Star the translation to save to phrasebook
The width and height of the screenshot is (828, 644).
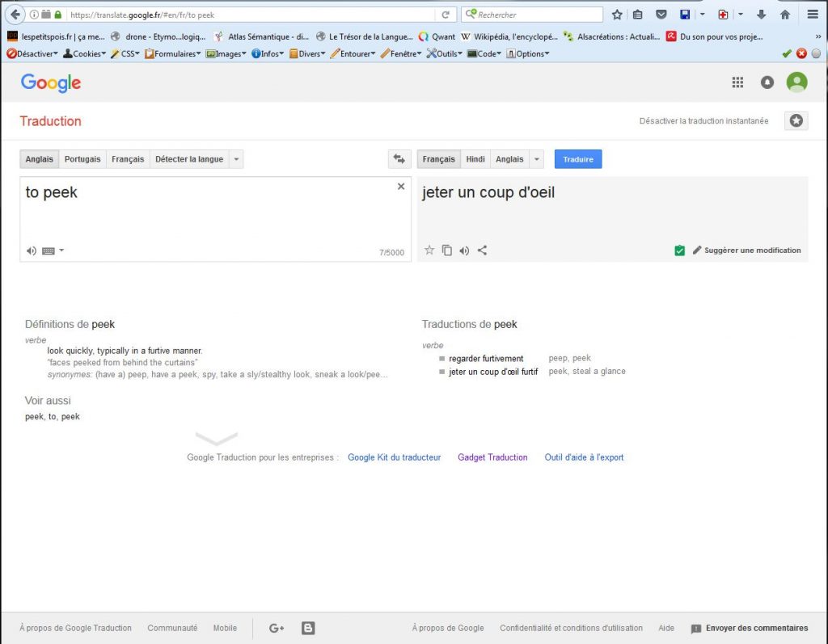(x=429, y=250)
